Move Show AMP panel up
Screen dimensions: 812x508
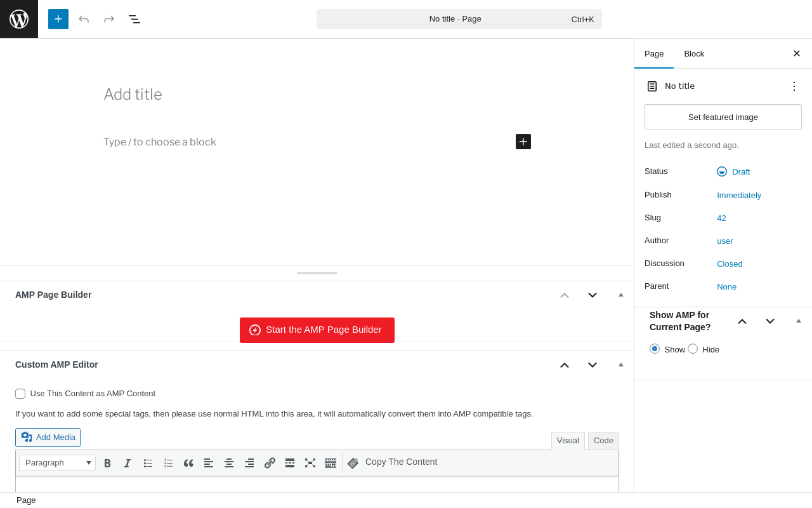pyautogui.click(x=742, y=321)
